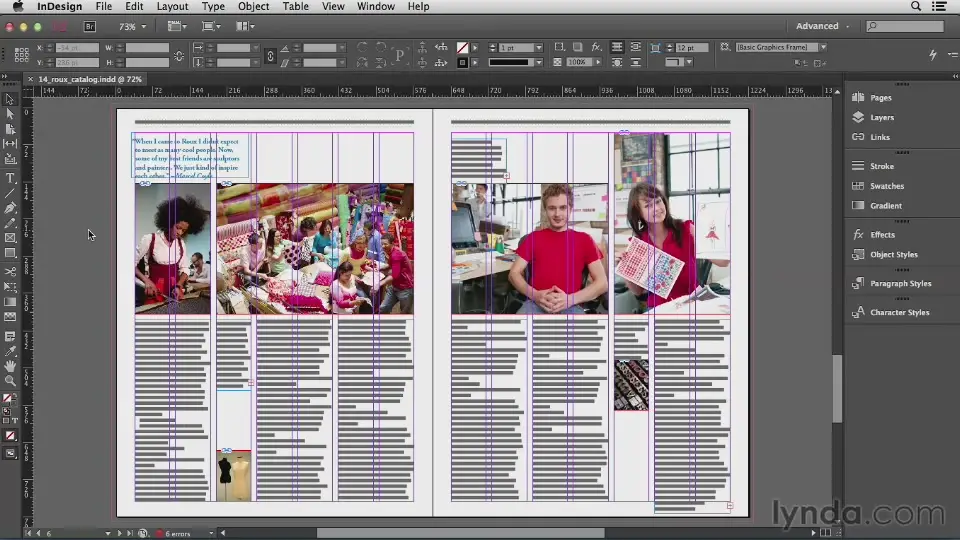This screenshot has width=960, height=540.
Task: Toggle constrain proportions for scaling link
Action: 270,55
